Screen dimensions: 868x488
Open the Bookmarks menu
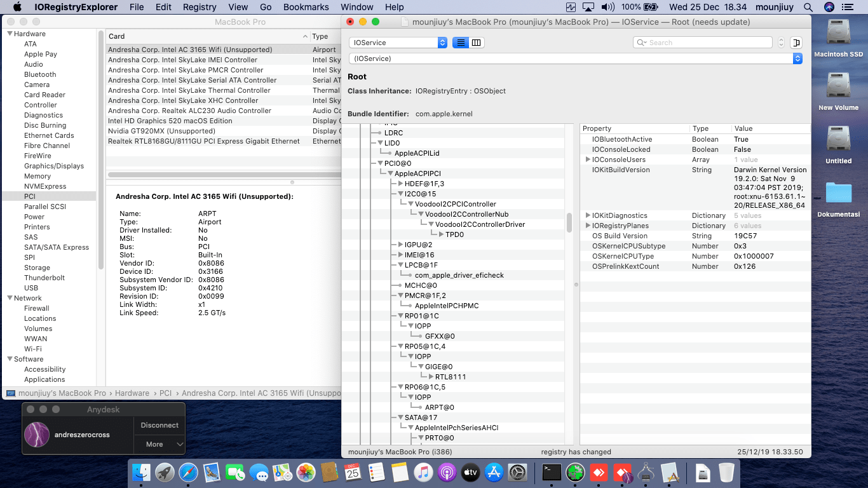pos(306,7)
